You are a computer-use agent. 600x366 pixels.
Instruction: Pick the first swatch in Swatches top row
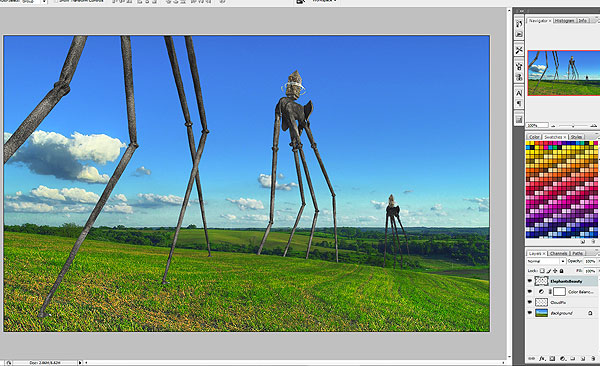tap(528, 143)
